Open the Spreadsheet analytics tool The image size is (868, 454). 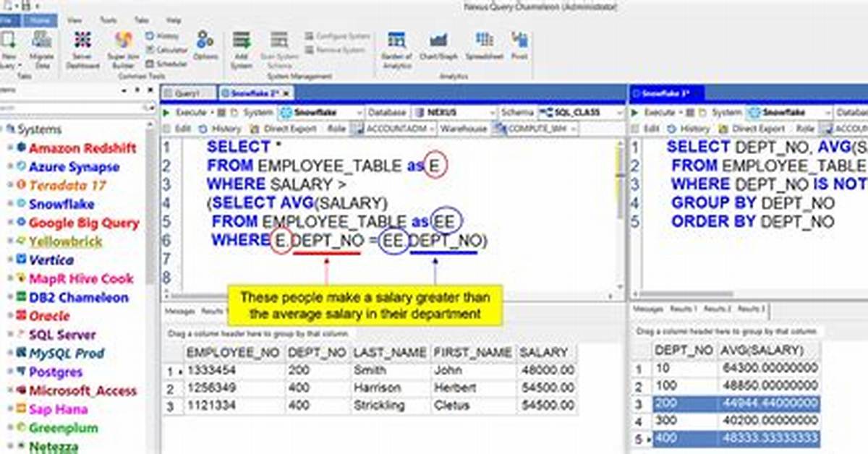pos(484,45)
